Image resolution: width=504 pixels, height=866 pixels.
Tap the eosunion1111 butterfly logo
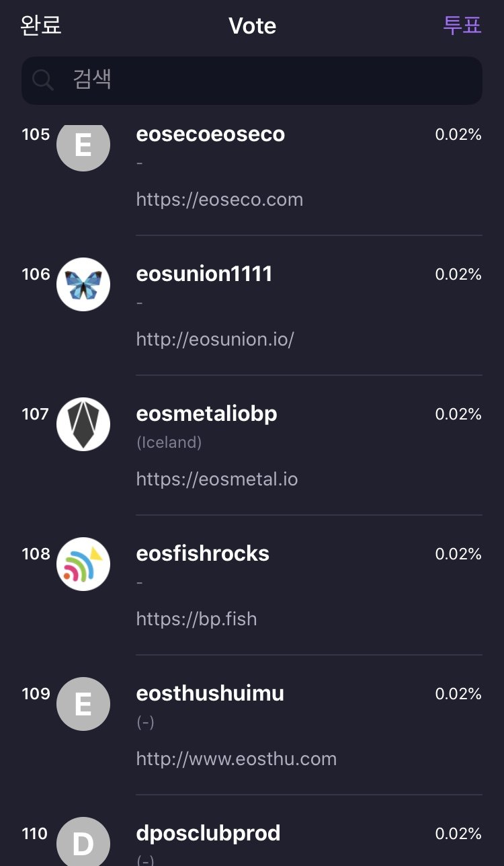tap(83, 284)
